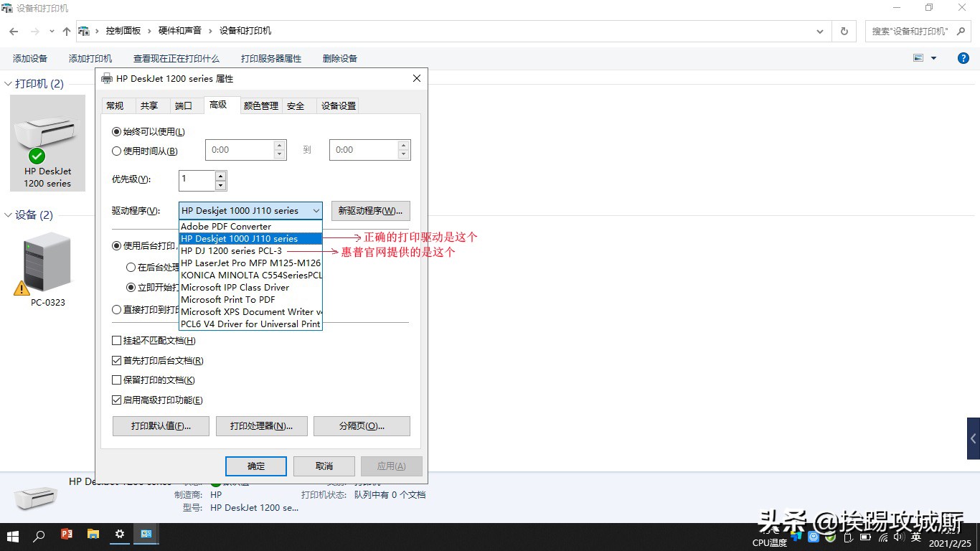Image resolution: width=980 pixels, height=551 pixels.
Task: Switch to the 端口 tab
Action: 184,105
